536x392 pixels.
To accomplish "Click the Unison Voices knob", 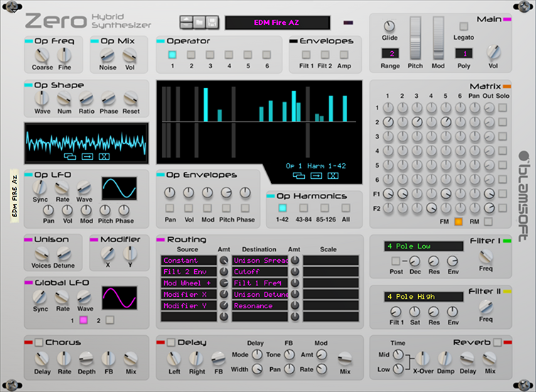I will [41, 254].
